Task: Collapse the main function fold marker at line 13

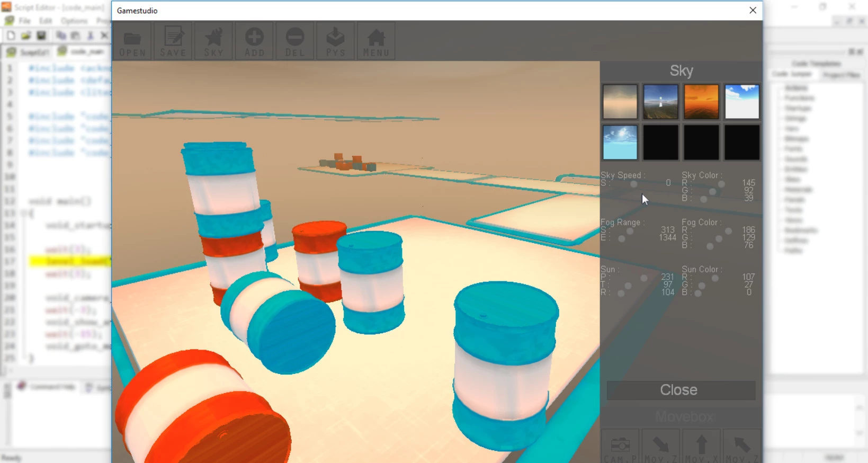Action: click(x=24, y=213)
